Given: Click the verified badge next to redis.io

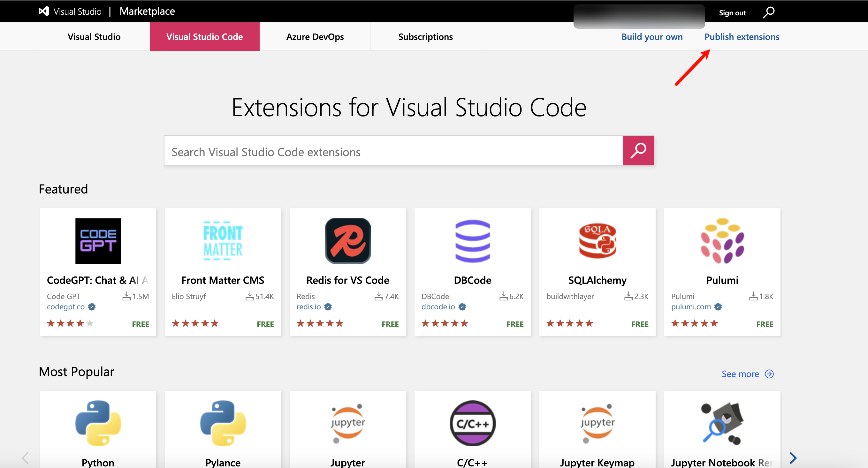Looking at the screenshot, I should (x=328, y=306).
